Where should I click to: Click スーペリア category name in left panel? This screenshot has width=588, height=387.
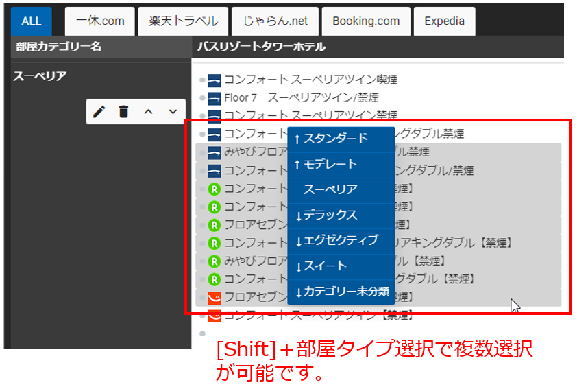click(40, 76)
